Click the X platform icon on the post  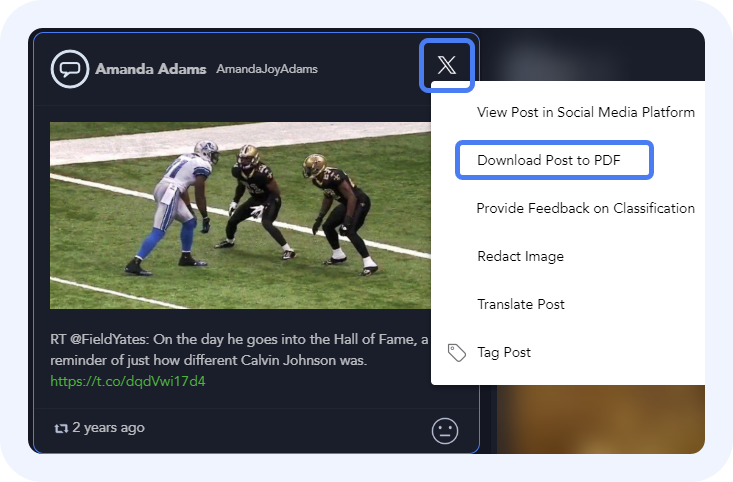point(446,65)
